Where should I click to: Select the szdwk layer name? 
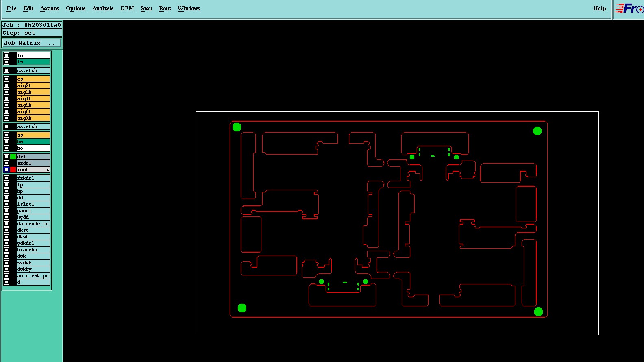point(33,263)
